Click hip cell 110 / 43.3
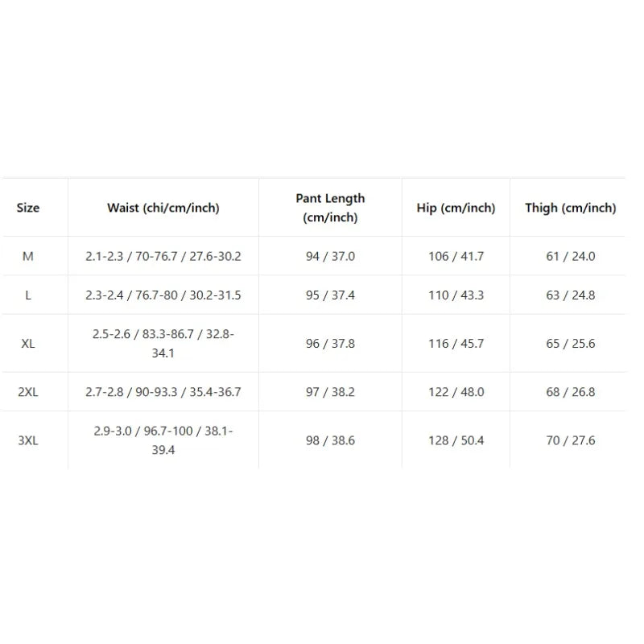 pos(456,295)
